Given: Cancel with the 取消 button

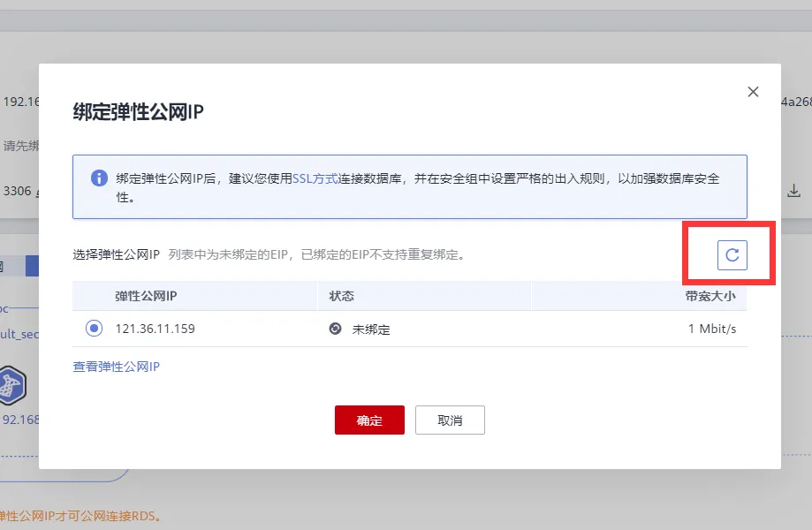Looking at the screenshot, I should pyautogui.click(x=450, y=420).
